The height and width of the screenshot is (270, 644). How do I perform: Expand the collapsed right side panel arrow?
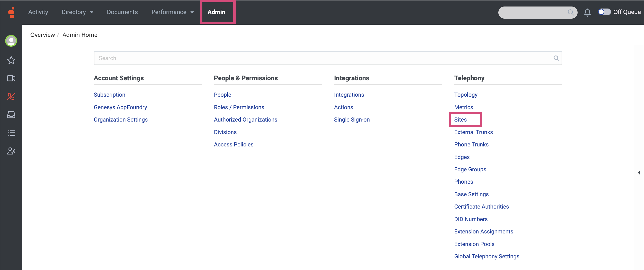click(x=639, y=173)
